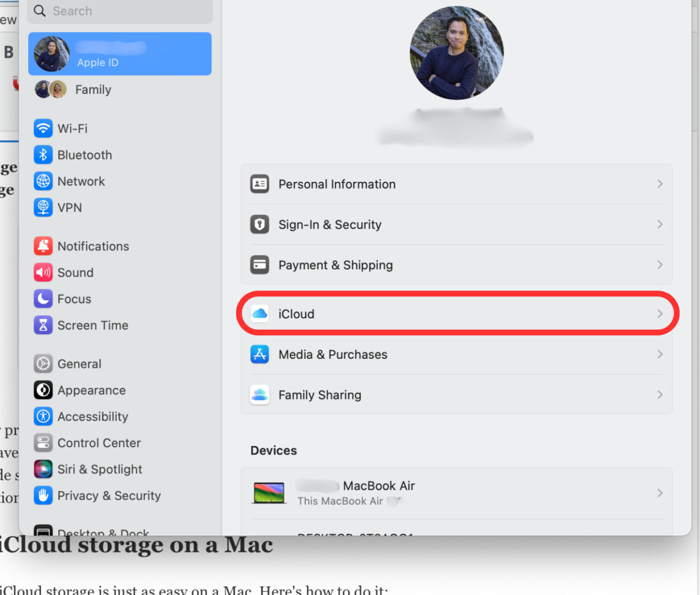Open VPN settings label
This screenshot has width=700, height=595.
[70, 208]
